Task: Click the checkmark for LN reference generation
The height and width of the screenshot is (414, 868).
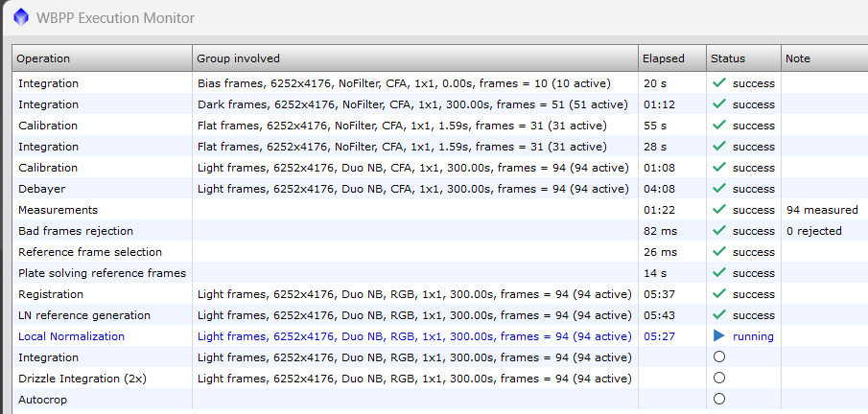Action: [719, 315]
